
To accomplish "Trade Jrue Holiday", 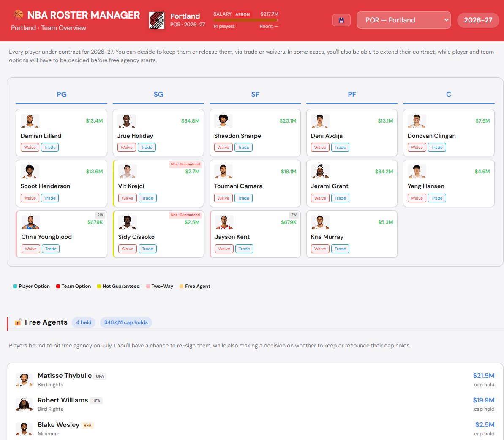I will tap(147, 148).
